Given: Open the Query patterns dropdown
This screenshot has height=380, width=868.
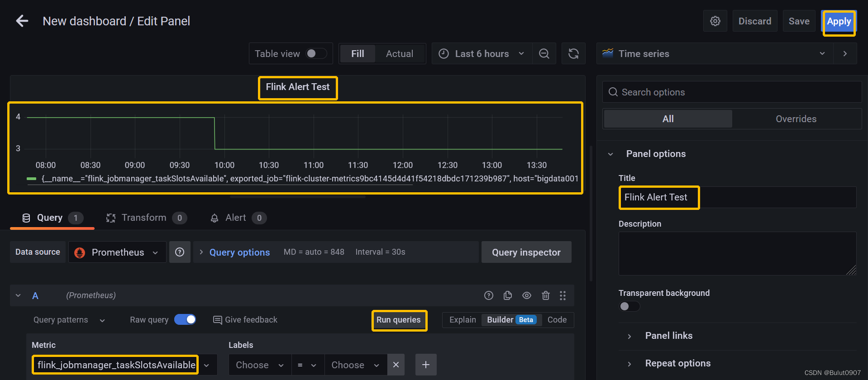Looking at the screenshot, I should (69, 320).
